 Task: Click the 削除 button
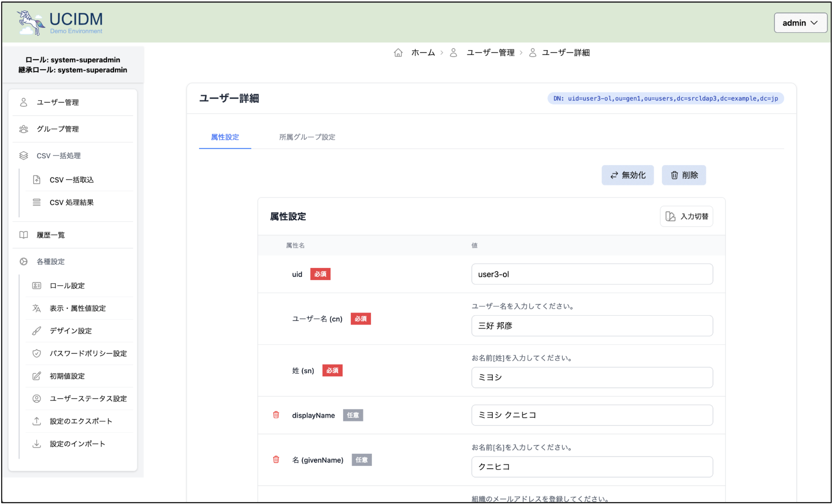coord(684,175)
